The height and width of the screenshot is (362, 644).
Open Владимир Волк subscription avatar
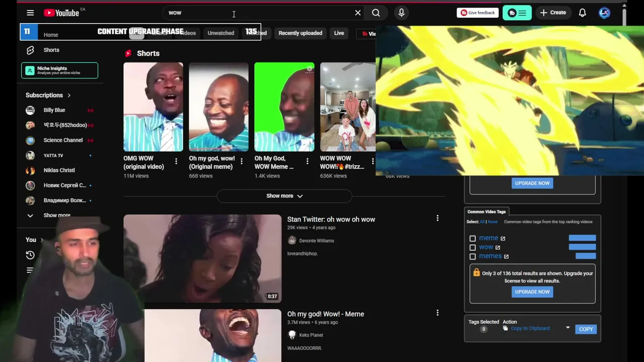pyautogui.click(x=30, y=201)
